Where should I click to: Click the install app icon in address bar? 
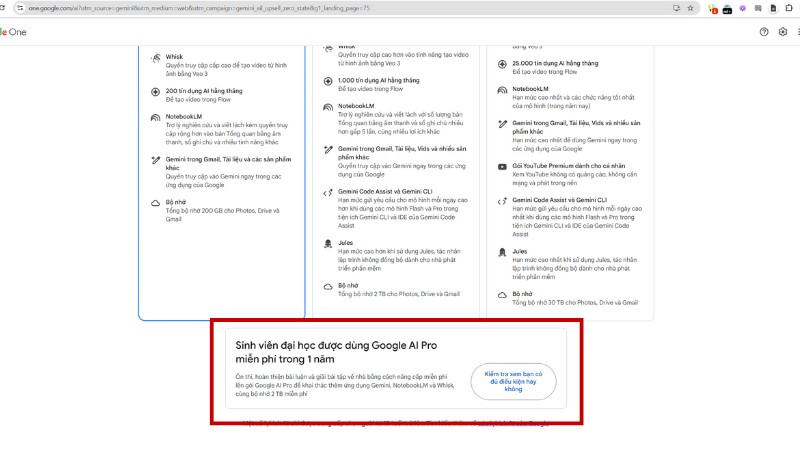tap(676, 8)
